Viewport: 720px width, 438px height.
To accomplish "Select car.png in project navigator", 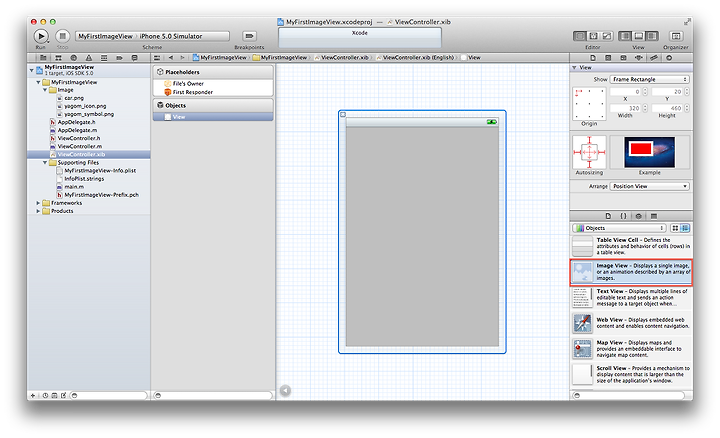I will [x=74, y=98].
